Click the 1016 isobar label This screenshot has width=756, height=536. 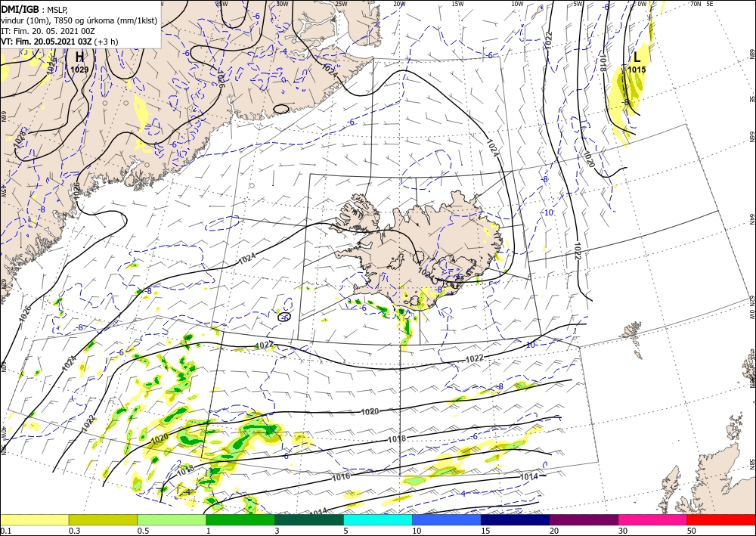point(341,477)
